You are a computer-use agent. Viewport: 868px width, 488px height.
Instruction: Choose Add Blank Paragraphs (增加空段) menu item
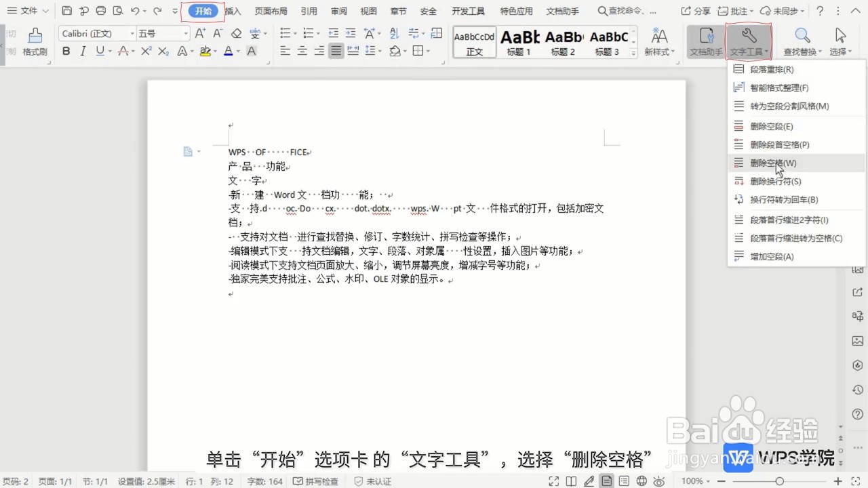tap(796, 256)
